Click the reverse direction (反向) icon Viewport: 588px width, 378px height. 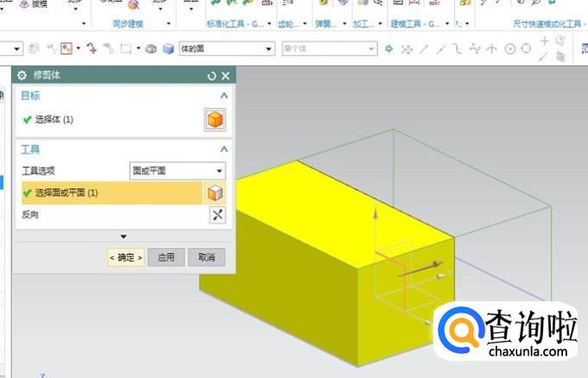pyautogui.click(x=217, y=215)
